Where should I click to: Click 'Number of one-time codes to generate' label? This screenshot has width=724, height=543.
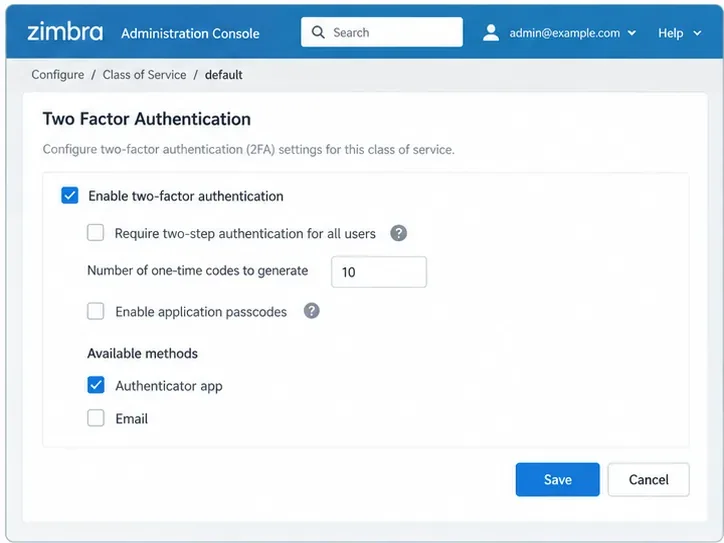(198, 271)
